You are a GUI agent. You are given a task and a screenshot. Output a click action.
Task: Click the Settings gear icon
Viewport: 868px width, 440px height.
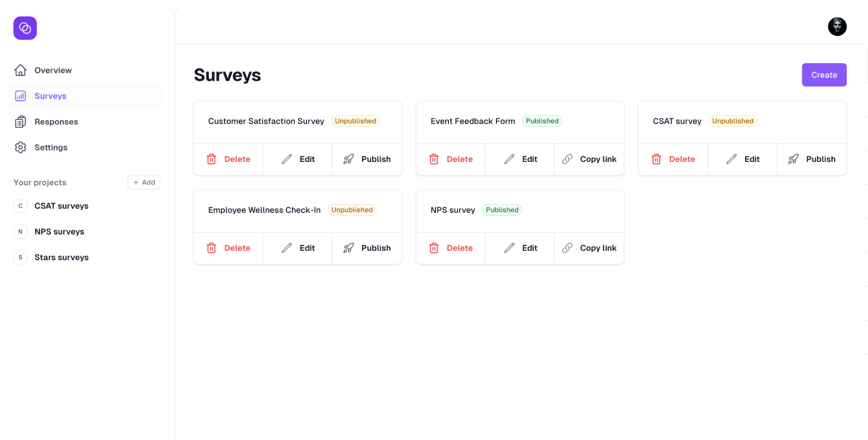click(x=21, y=148)
